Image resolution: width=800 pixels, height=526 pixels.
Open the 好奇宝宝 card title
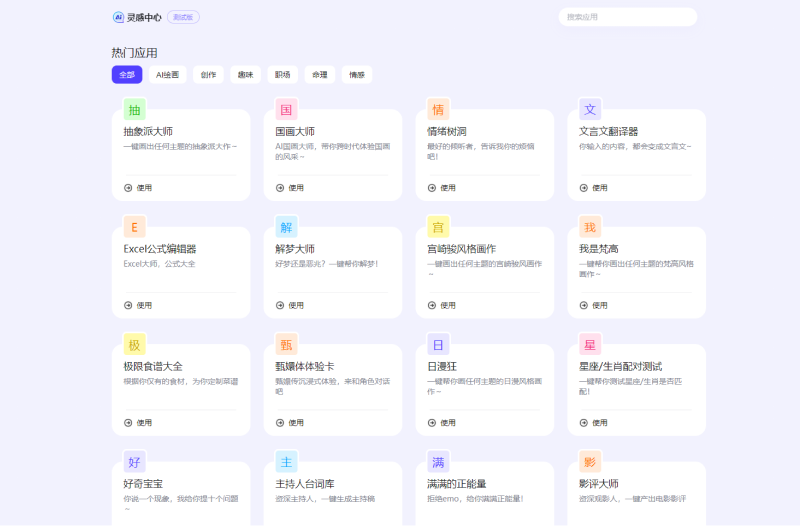pyautogui.click(x=143, y=484)
